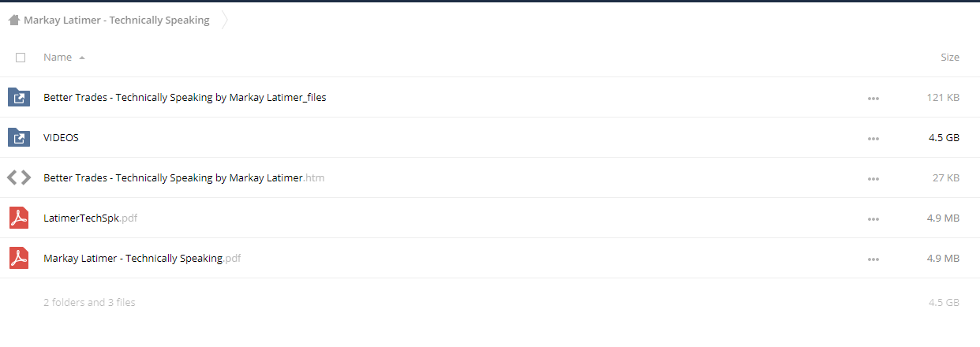Sort files by the Size column
980x347 pixels.
[x=950, y=57]
